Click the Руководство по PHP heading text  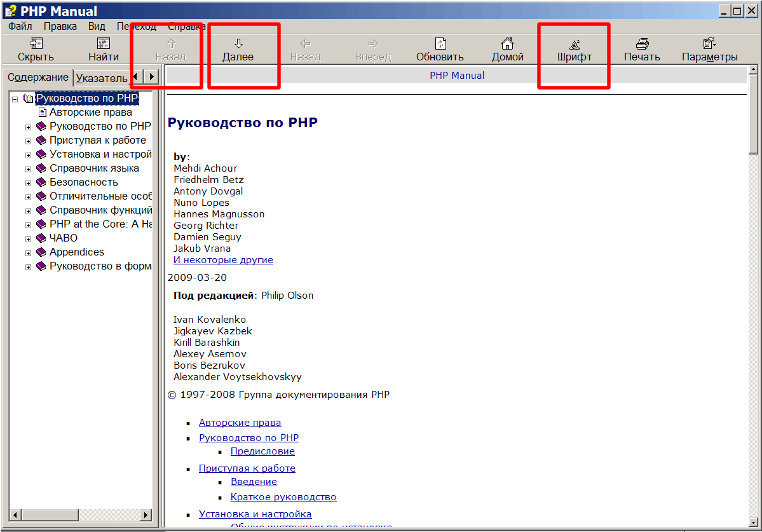point(243,123)
